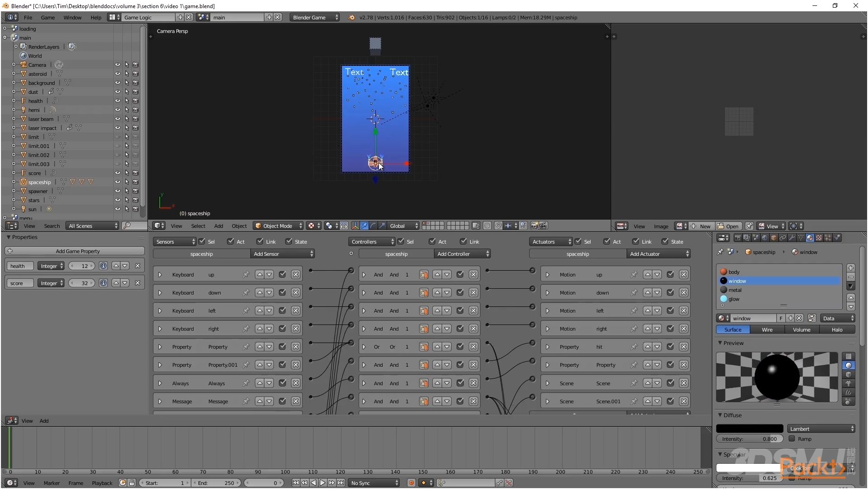The width and height of the screenshot is (868, 489).
Task: Deactivate the Motion up actuator checkbox
Action: tap(670, 274)
